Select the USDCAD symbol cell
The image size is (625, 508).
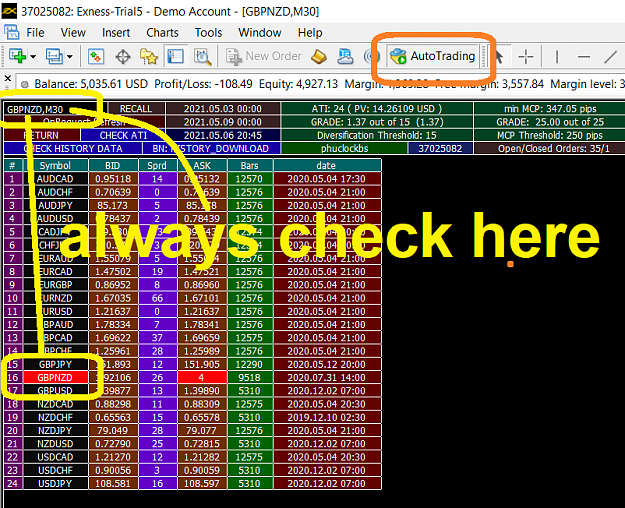point(55,457)
